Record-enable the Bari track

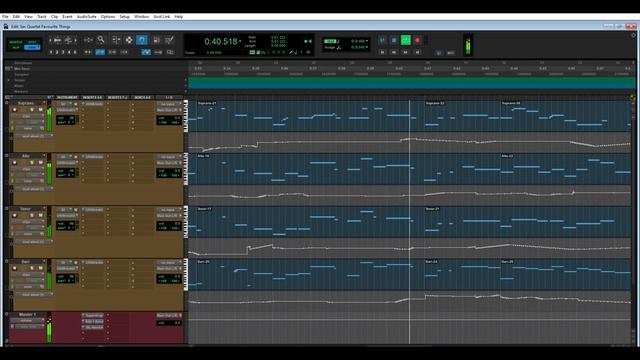point(14,268)
